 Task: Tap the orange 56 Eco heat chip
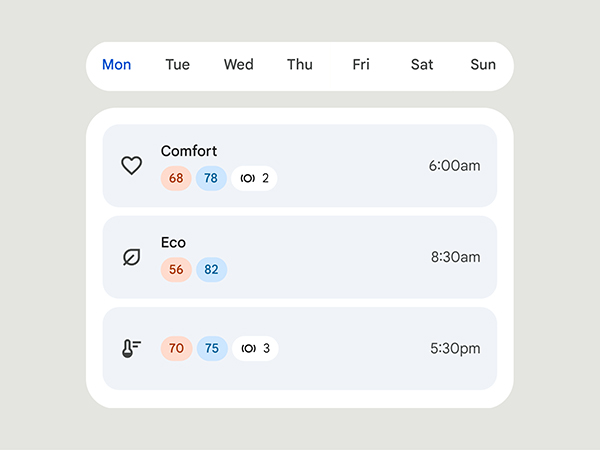[x=176, y=269]
